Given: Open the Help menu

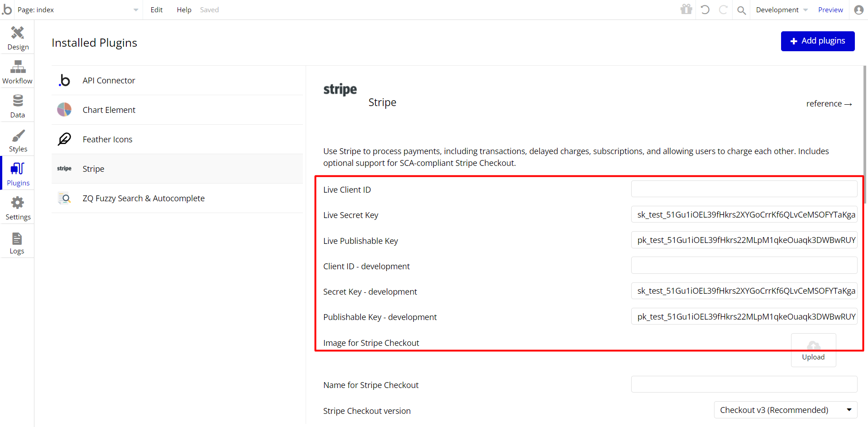Looking at the screenshot, I should pyautogui.click(x=184, y=10).
